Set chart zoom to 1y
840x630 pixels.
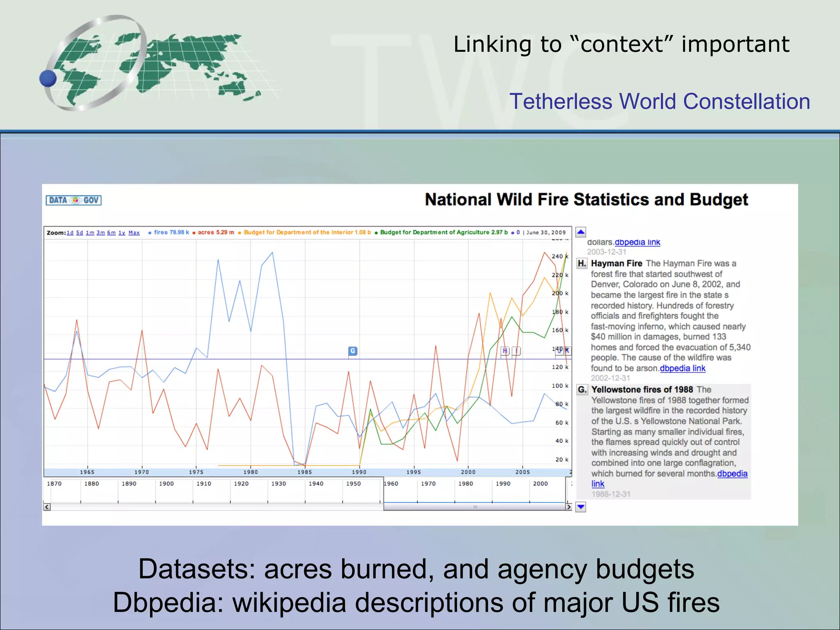point(122,233)
